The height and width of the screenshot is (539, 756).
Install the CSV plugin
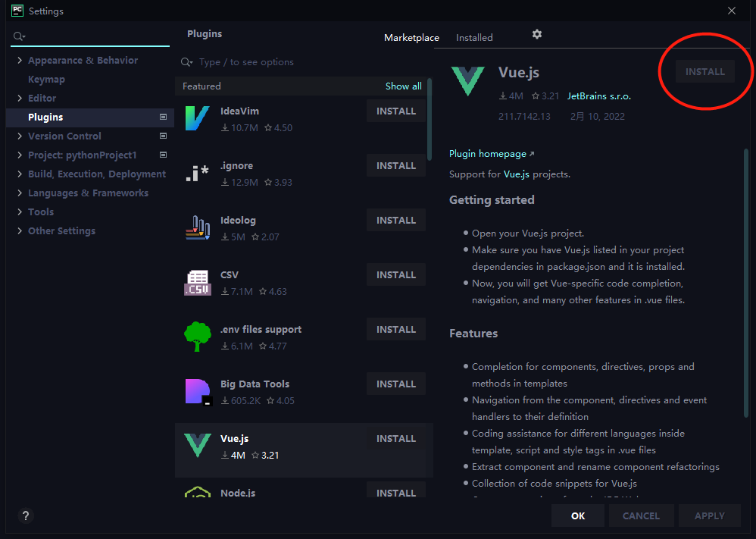point(396,274)
